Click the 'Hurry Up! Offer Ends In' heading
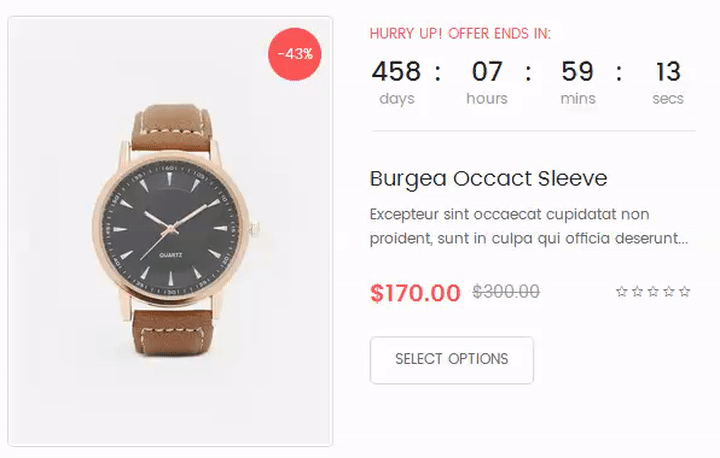Screen dimensions: 720x458 coord(460,34)
